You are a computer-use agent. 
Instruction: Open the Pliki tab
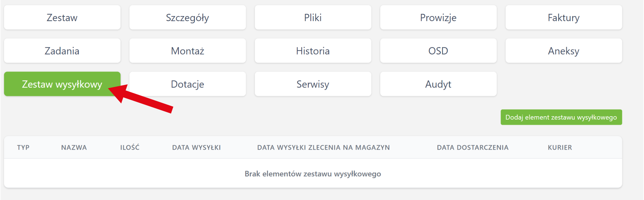coord(313,18)
